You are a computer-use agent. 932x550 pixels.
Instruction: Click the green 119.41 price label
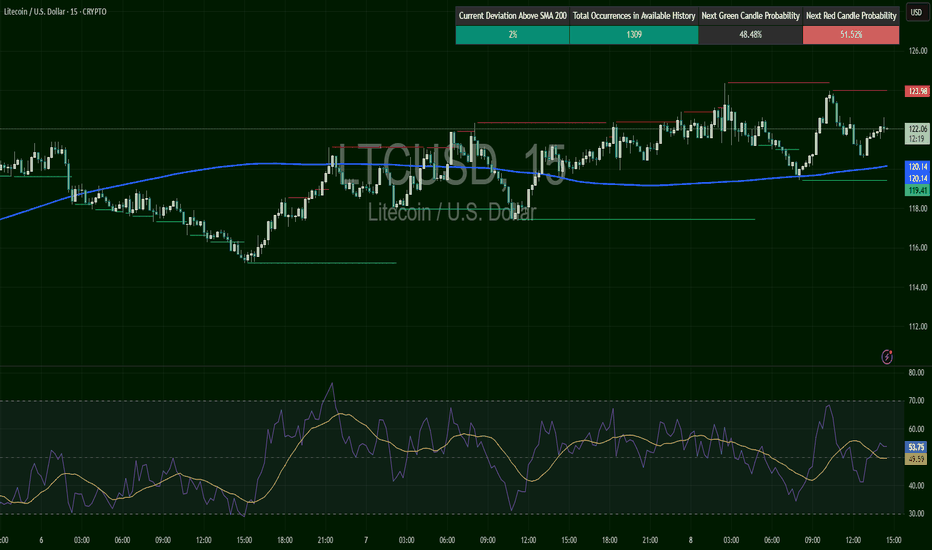tap(917, 191)
